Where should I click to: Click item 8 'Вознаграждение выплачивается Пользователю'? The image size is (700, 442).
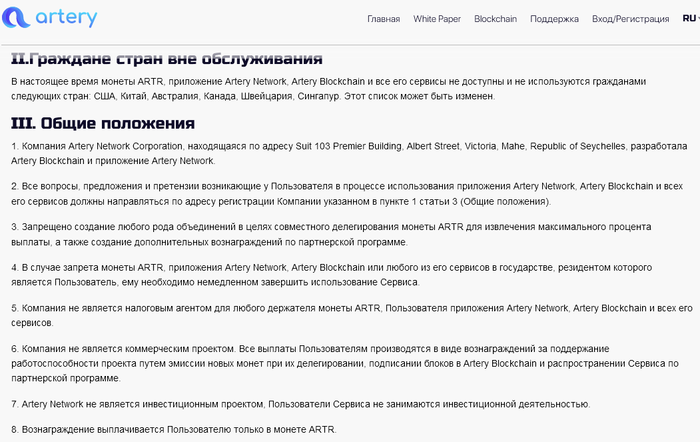[174, 429]
